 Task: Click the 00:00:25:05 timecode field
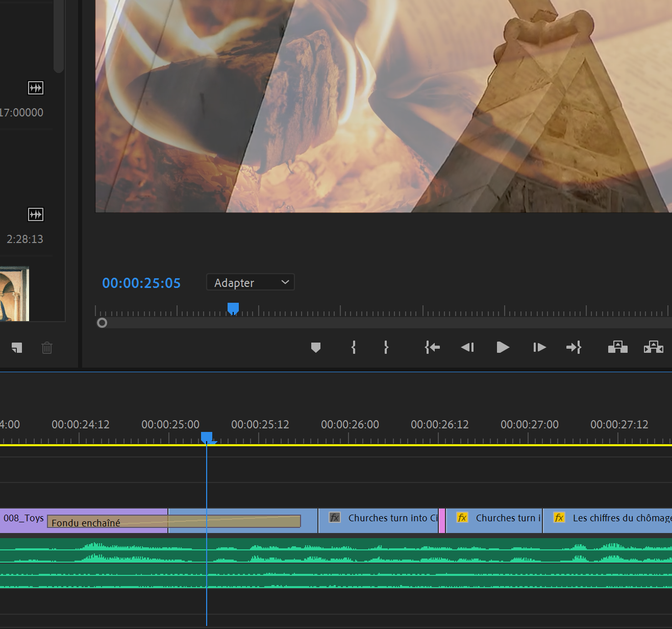click(141, 283)
